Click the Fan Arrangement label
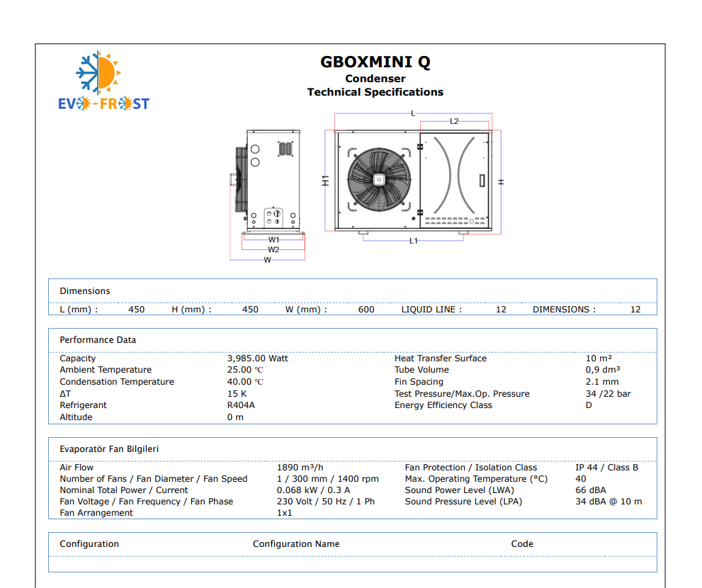Screen dimensions: 702x588 96,513
